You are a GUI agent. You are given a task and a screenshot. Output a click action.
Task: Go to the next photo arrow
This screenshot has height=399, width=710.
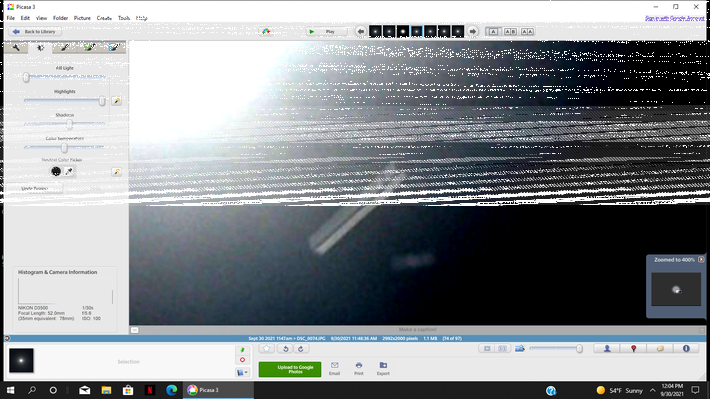[473, 32]
